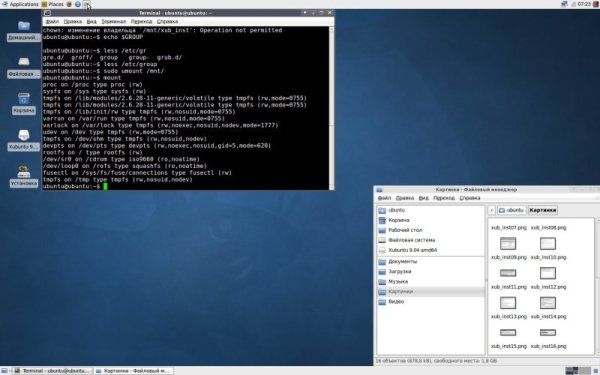
Task: Open Справка menu in Terminal window
Action: tap(167, 21)
